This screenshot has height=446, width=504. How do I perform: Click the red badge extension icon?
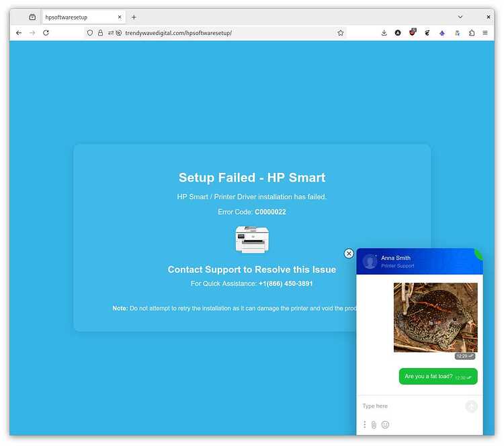pos(413,32)
